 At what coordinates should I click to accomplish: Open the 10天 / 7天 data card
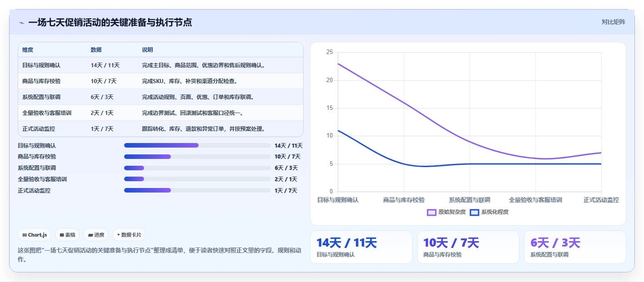pyautogui.click(x=468, y=247)
